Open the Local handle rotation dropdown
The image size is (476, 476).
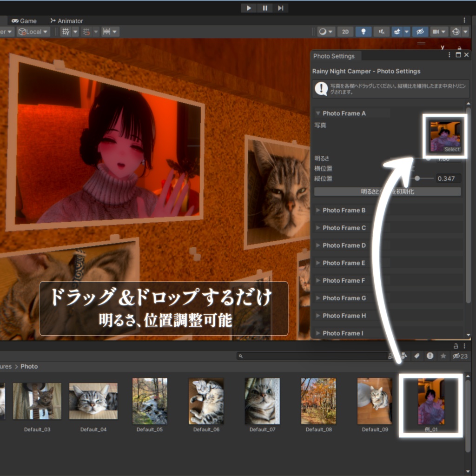33,32
